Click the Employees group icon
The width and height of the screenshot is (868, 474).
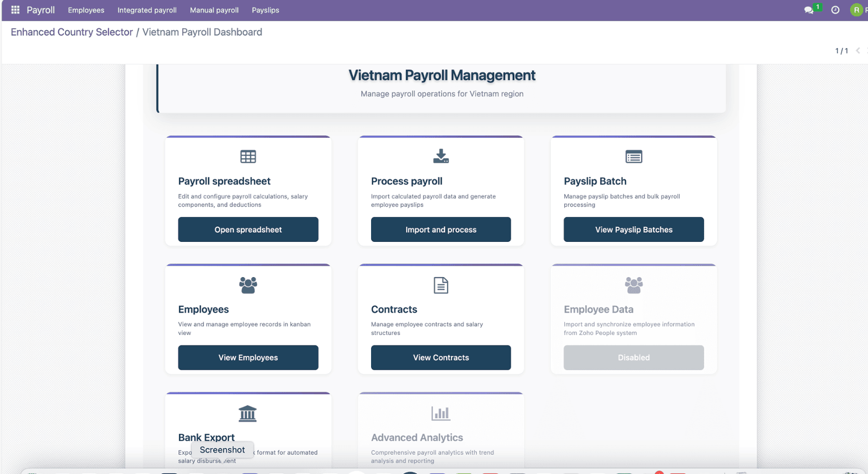pos(248,285)
